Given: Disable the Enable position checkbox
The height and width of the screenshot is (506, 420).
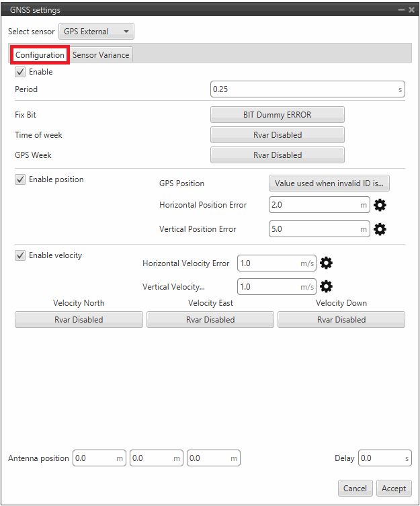Looking at the screenshot, I should point(20,179).
